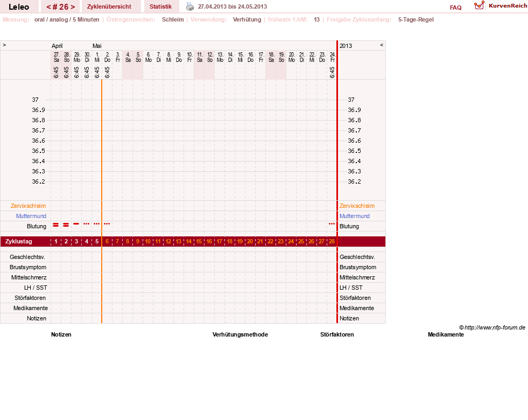Click the left Muttermund row label
Viewport: 528px width, 420px height.
pyautogui.click(x=31, y=216)
